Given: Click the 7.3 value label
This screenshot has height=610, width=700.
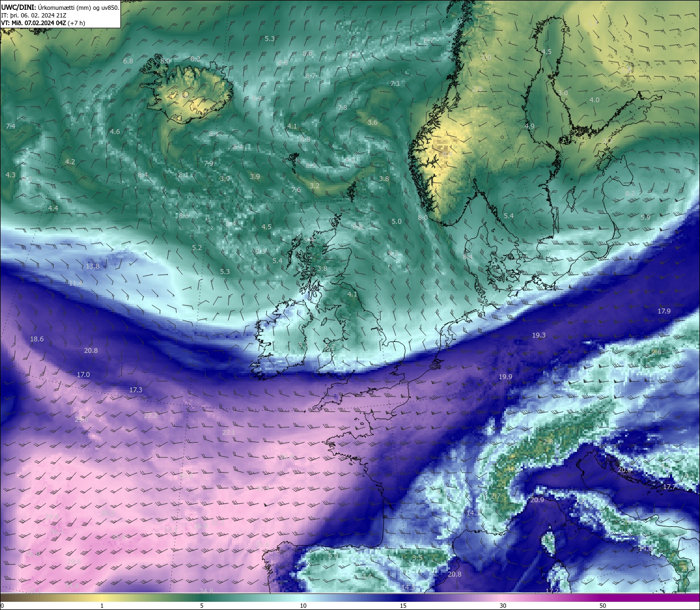Looking at the screenshot, I should coord(395,83).
